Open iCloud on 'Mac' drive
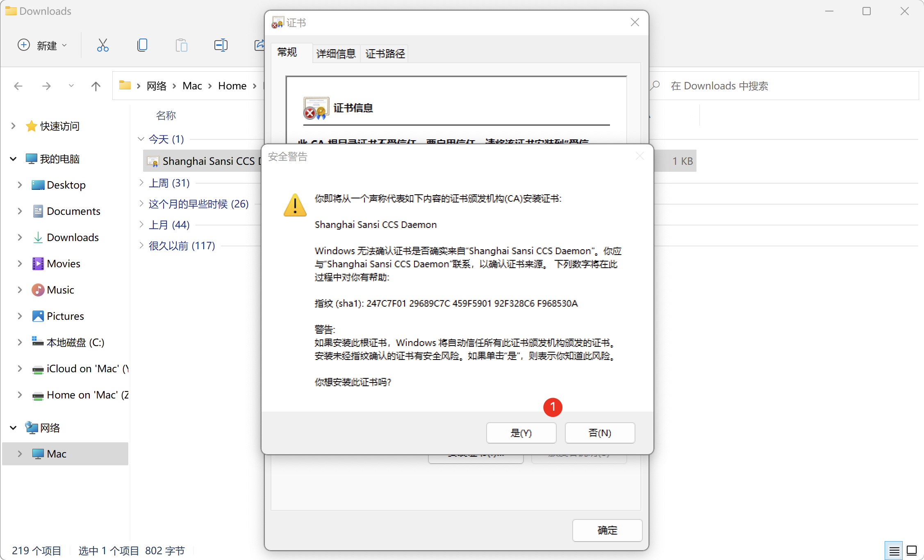The width and height of the screenshot is (924, 560). 80,369
